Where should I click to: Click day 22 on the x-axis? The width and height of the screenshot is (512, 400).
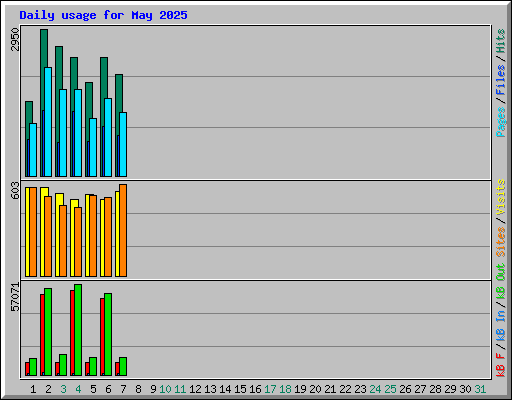tap(345, 389)
